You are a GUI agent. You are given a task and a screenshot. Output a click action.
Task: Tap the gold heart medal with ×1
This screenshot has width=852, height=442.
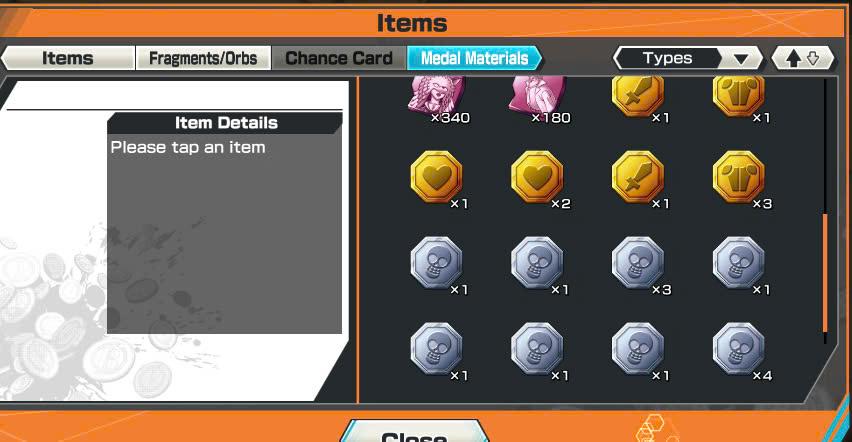click(437, 177)
